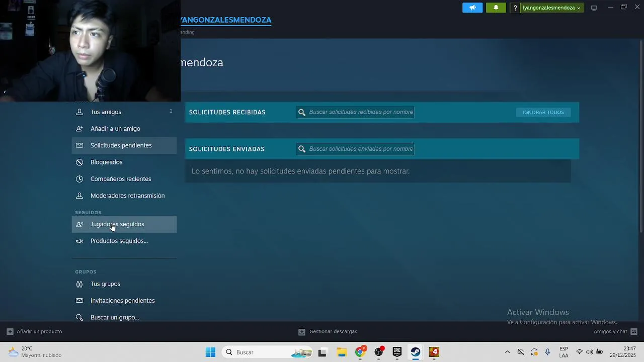The width and height of the screenshot is (644, 362).
Task: Click download icon beside Gestionar descargas
Action: click(x=301, y=332)
